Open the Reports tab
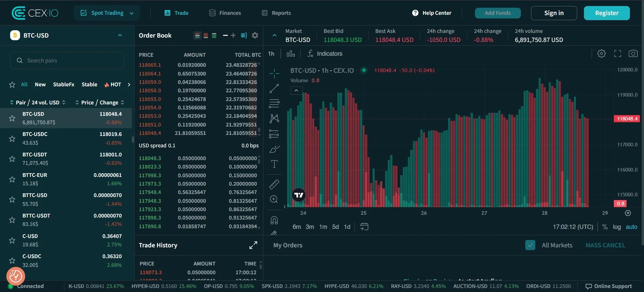The height and width of the screenshot is (292, 644). 276,13
